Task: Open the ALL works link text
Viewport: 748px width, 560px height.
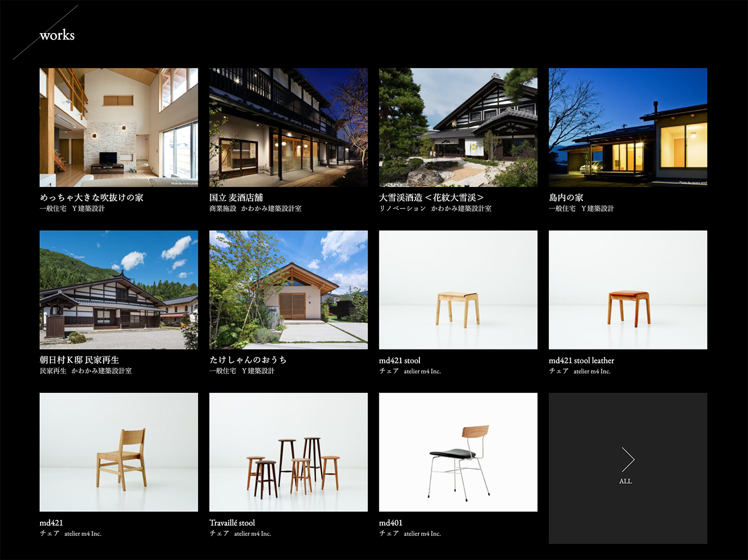Action: pyautogui.click(x=625, y=481)
